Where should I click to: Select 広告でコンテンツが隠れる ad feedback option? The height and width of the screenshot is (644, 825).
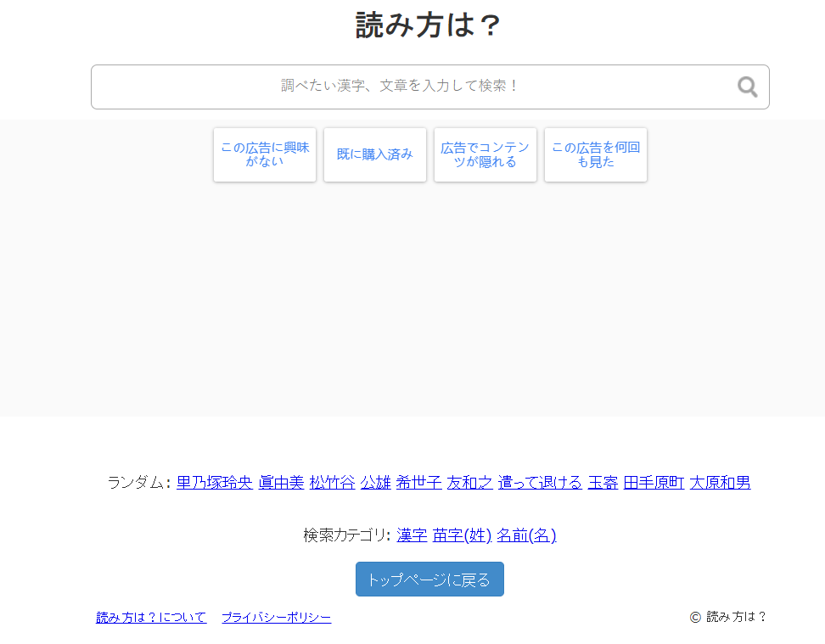485,154
